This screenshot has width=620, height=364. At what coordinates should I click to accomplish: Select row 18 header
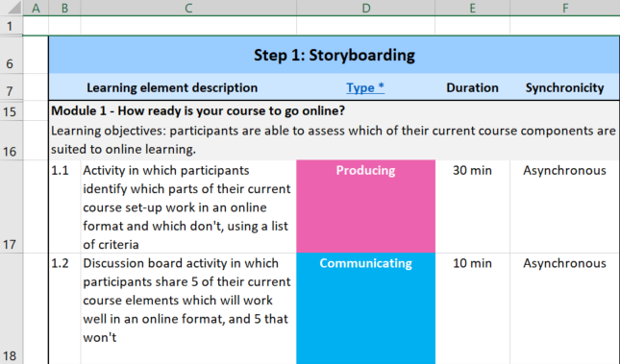click(x=12, y=308)
